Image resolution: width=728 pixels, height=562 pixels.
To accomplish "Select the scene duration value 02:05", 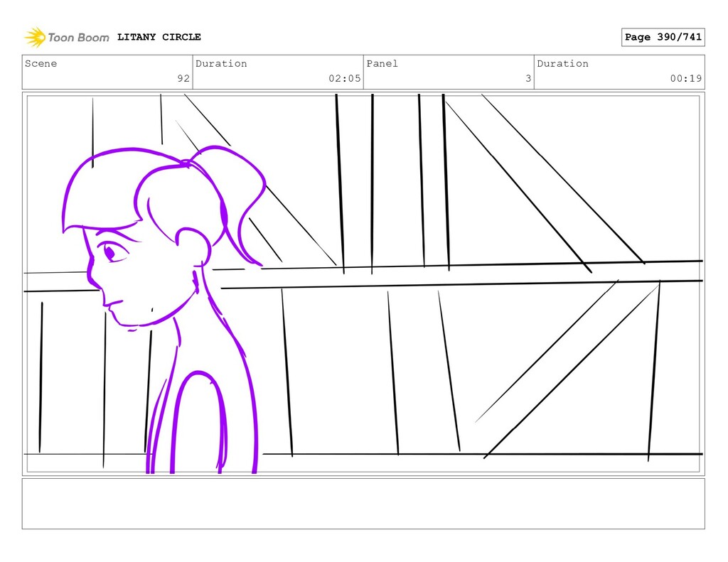I will click(345, 78).
